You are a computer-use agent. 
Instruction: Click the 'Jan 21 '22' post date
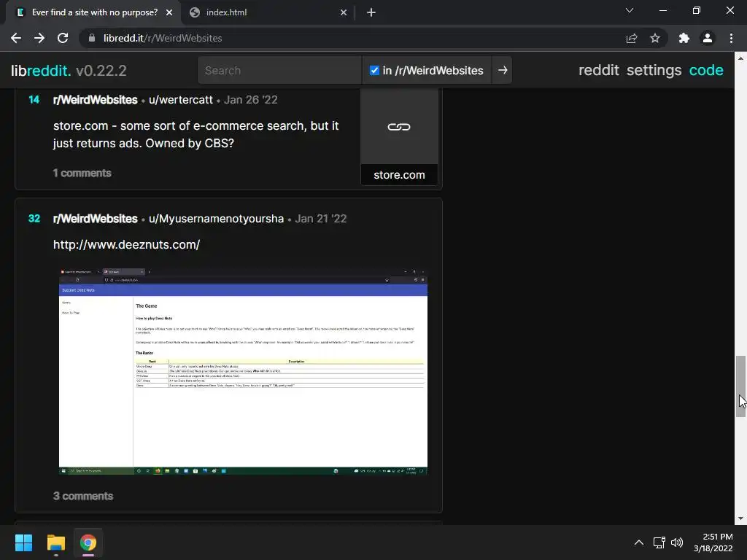coord(321,219)
